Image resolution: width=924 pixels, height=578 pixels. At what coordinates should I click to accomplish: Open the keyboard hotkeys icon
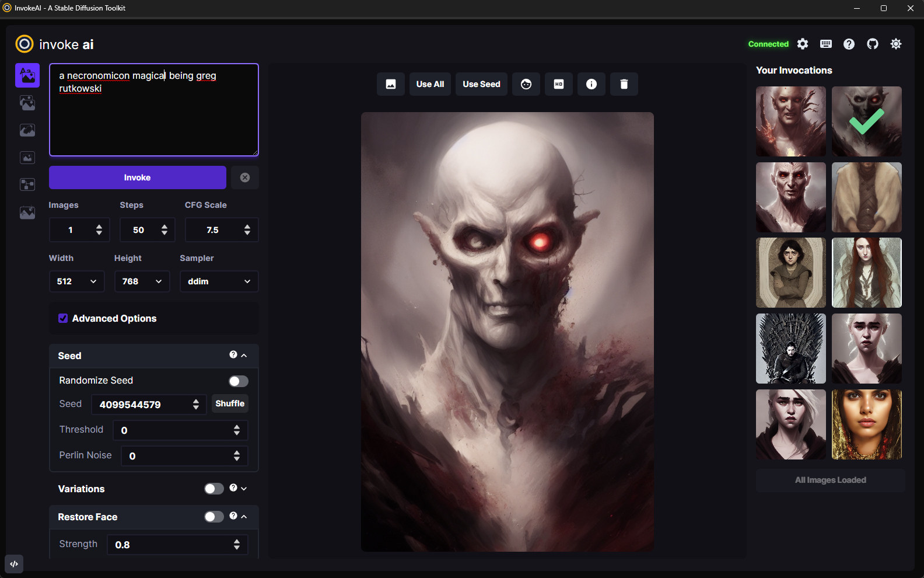click(826, 44)
